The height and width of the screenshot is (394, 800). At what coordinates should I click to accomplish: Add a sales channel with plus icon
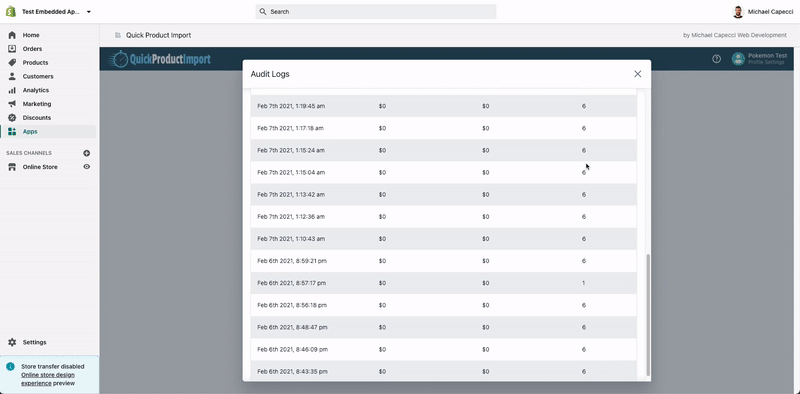tap(87, 153)
